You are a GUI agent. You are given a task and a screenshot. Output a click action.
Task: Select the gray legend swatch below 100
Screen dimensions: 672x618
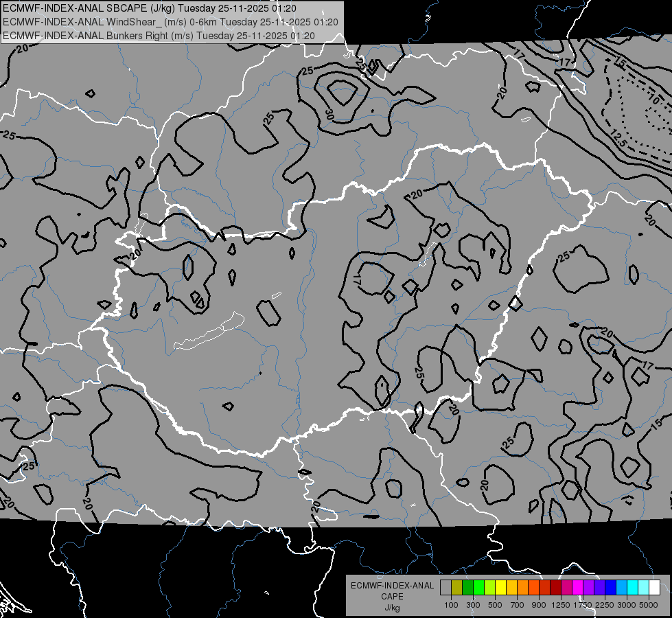tap(445, 588)
